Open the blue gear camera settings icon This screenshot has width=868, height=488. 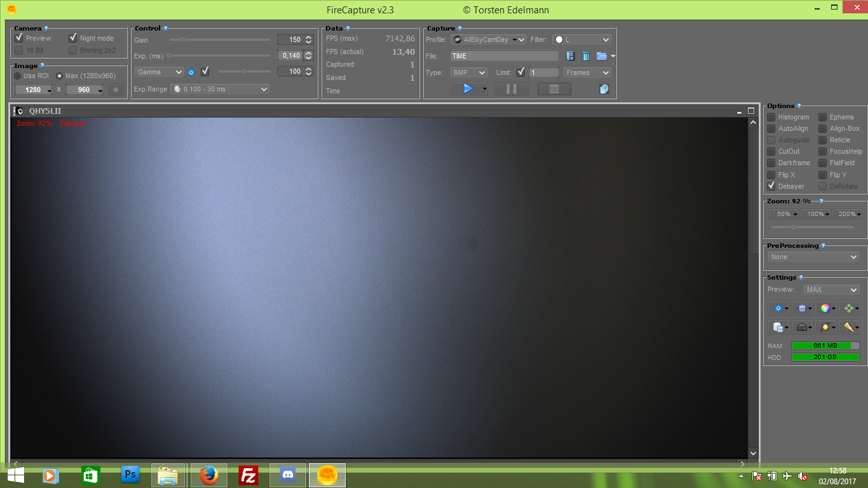pos(778,309)
